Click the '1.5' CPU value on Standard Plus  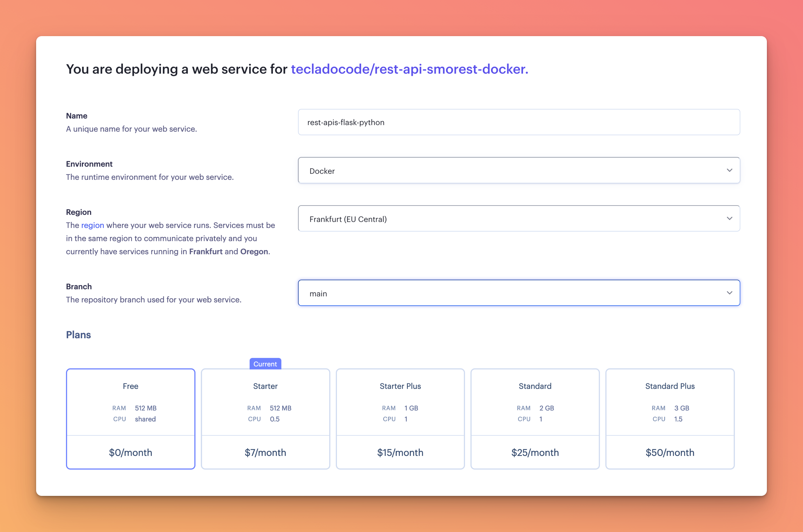678,419
